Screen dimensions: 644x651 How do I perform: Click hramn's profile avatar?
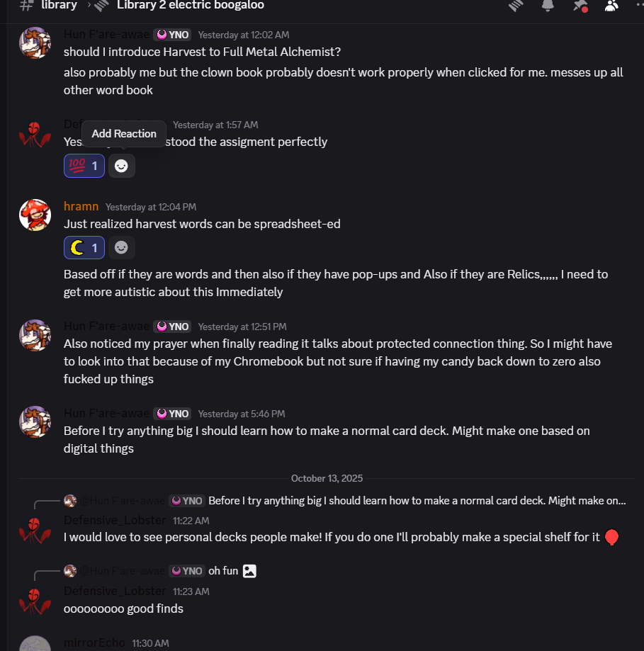(35, 215)
